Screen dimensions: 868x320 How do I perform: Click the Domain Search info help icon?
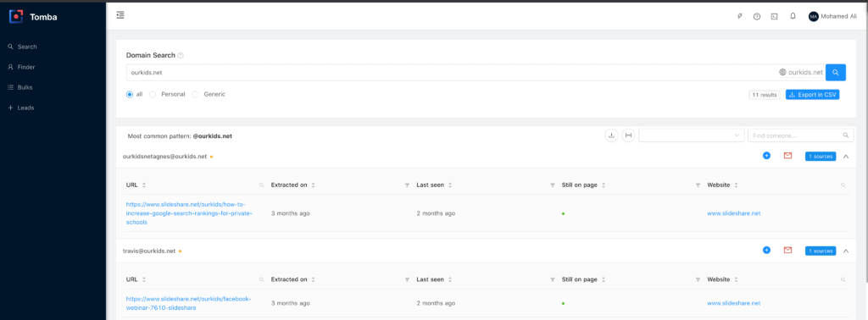[x=181, y=55]
